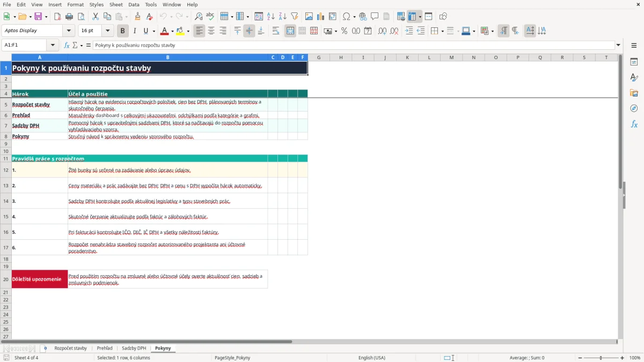The image size is (644, 362).
Task: Insert a special character (Omega icon)
Action: [346, 17]
